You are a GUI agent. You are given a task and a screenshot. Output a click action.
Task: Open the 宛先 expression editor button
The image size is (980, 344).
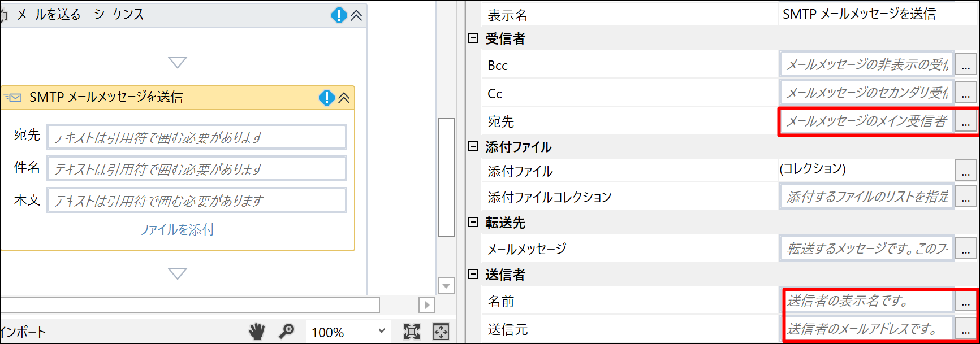(x=966, y=121)
